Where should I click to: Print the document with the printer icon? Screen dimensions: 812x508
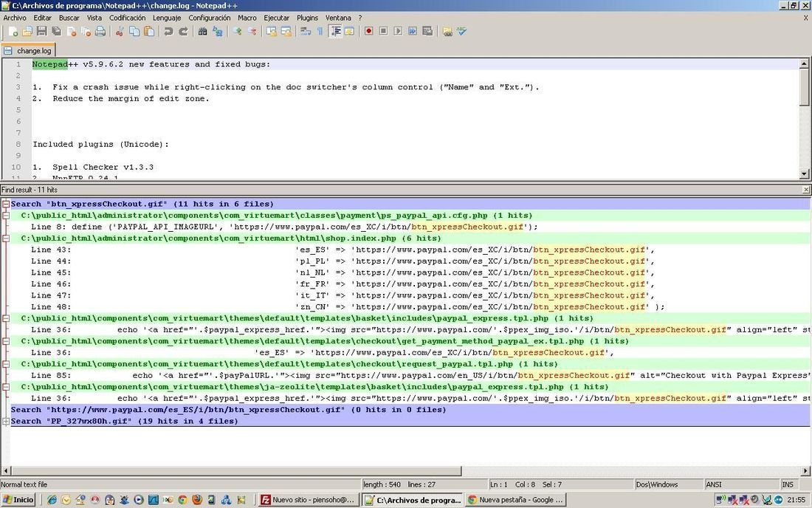(100, 32)
